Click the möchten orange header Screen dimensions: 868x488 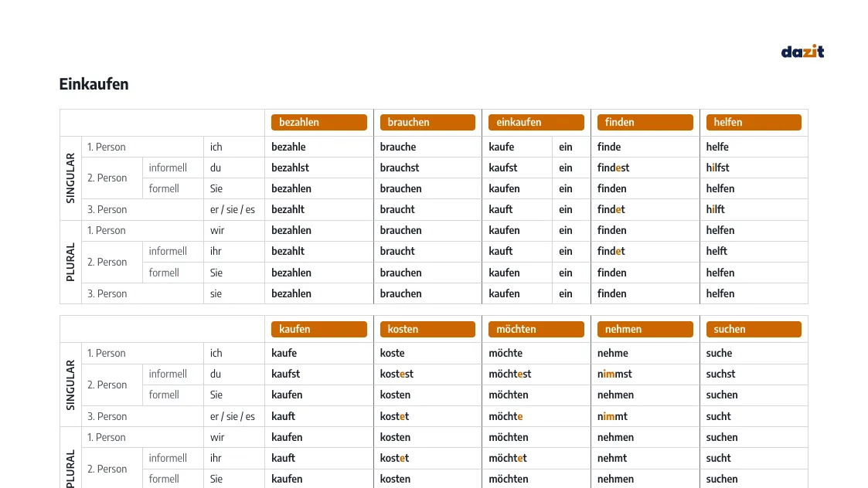(x=536, y=329)
